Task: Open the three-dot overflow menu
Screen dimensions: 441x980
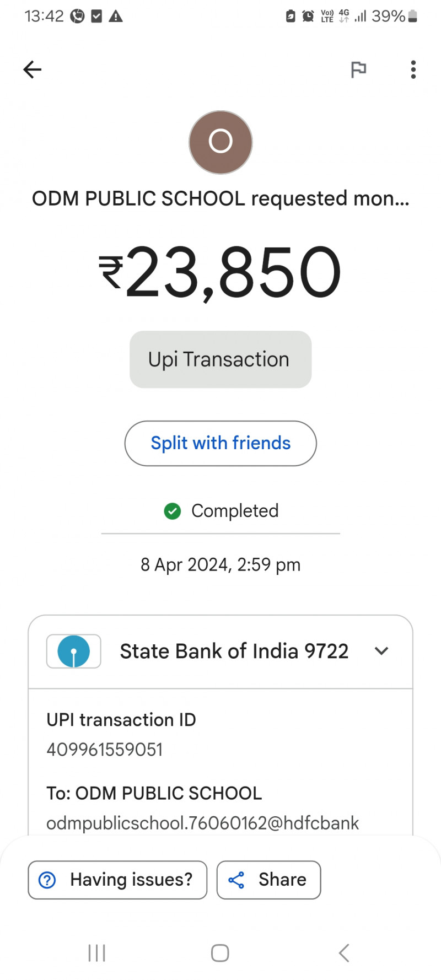Action: click(413, 69)
